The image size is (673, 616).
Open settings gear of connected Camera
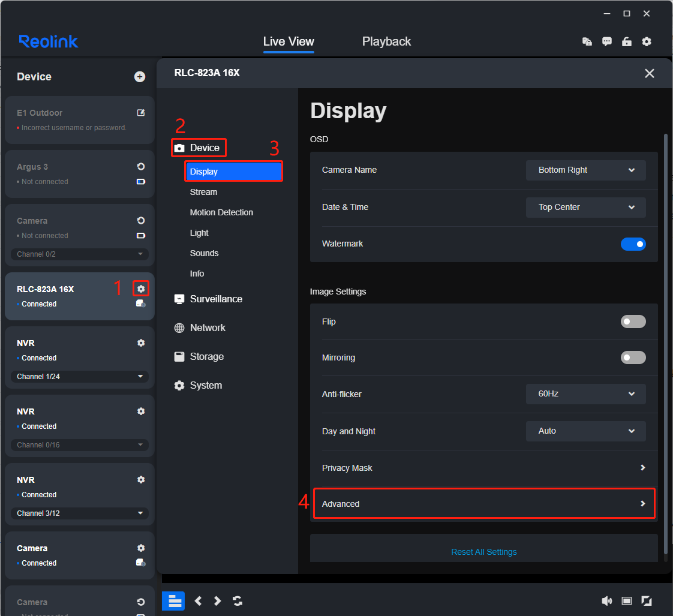tap(141, 548)
